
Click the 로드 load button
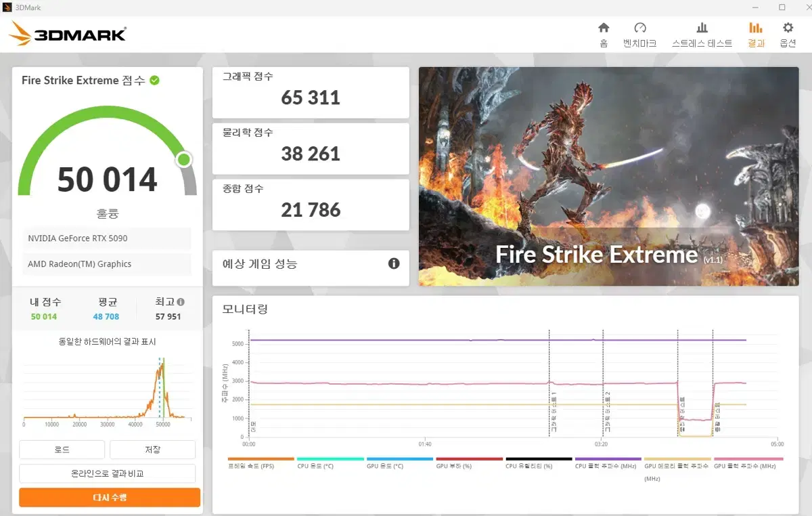point(62,450)
